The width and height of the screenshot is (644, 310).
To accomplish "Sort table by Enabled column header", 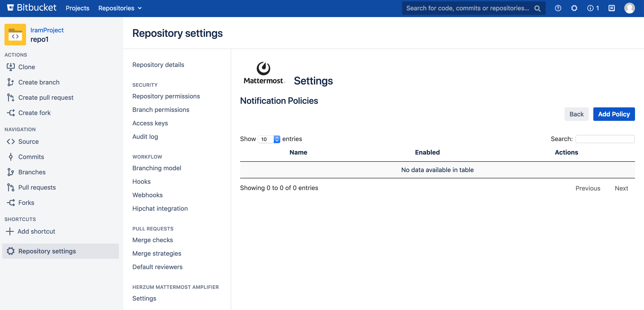I will pos(427,152).
